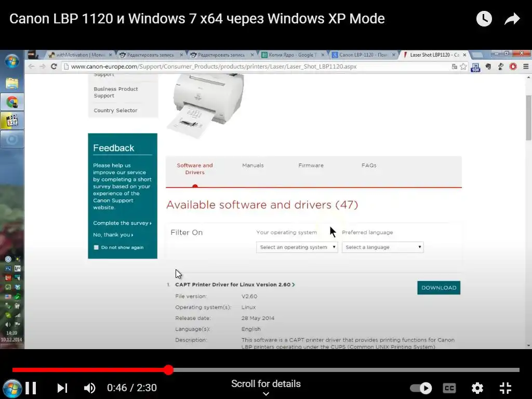Click the progress bar scrubber handle
The image size is (532, 399).
(169, 370)
